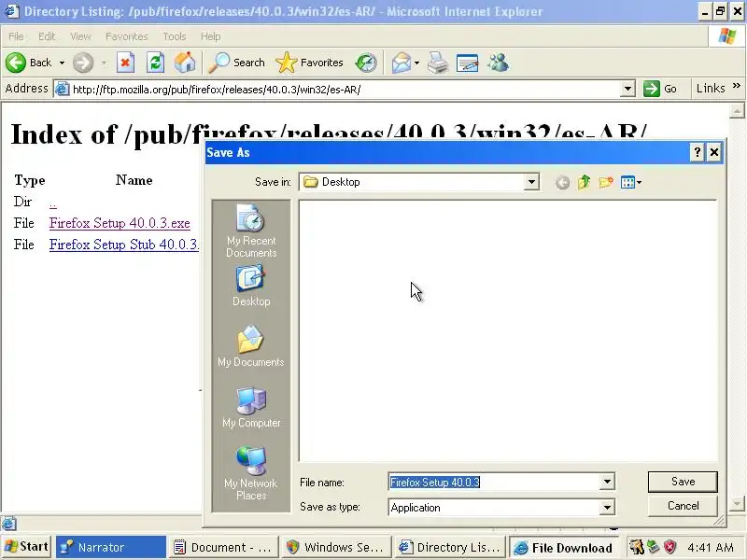Click the page scrollbar up arrow
Image resolution: width=747 pixels, height=560 pixels.
tap(737, 111)
